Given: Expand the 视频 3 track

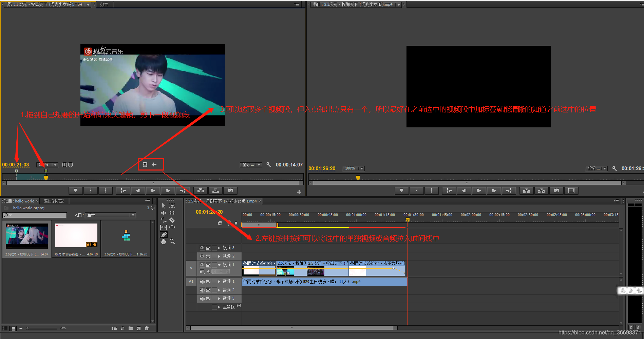Looking at the screenshot, I should tap(219, 248).
